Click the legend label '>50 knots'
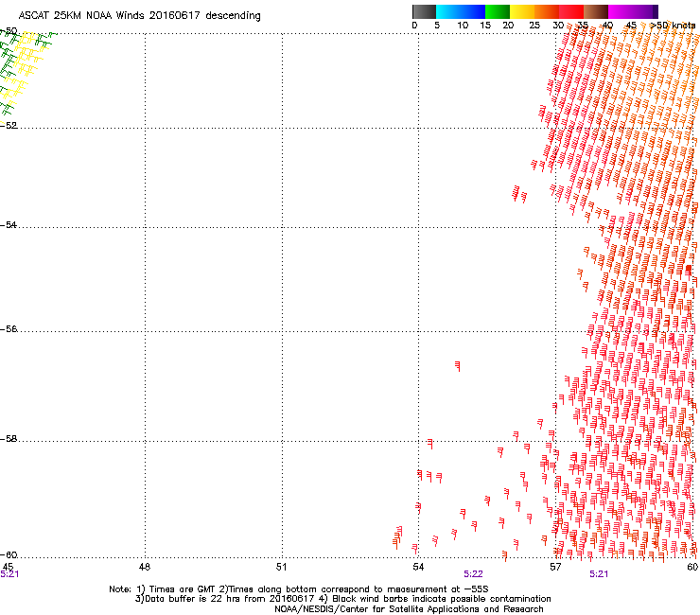 pos(673,25)
